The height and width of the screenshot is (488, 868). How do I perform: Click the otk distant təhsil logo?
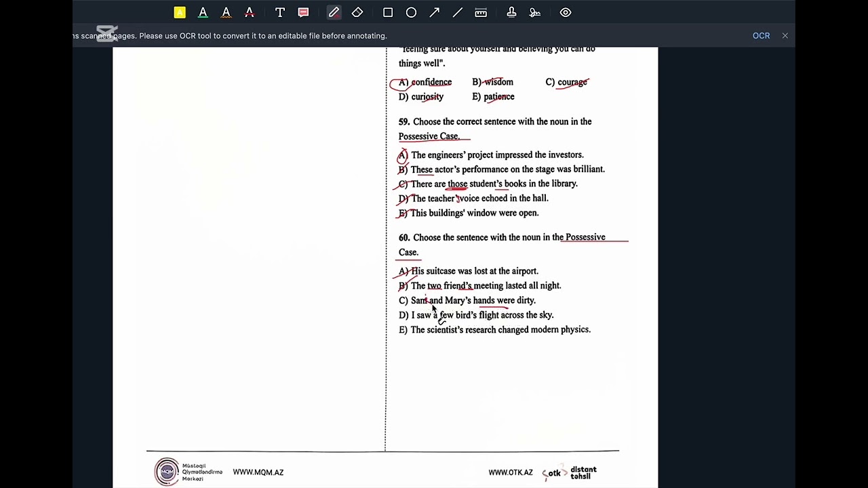pos(570,472)
